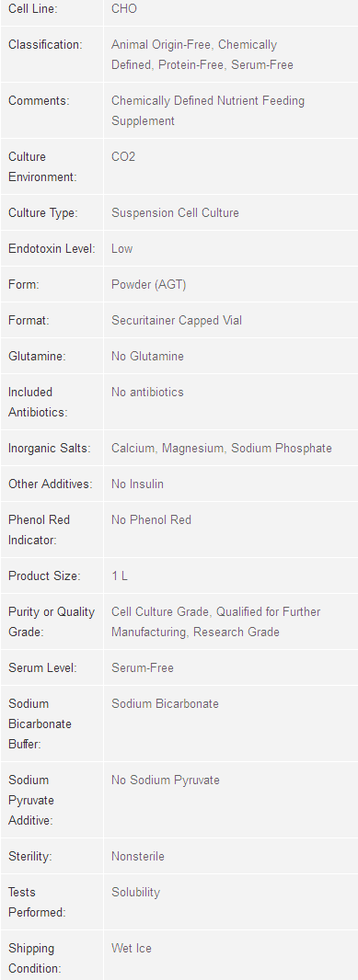Click the No Insulin value
Image resolution: width=358 pixels, height=980 pixels.
pos(138,484)
